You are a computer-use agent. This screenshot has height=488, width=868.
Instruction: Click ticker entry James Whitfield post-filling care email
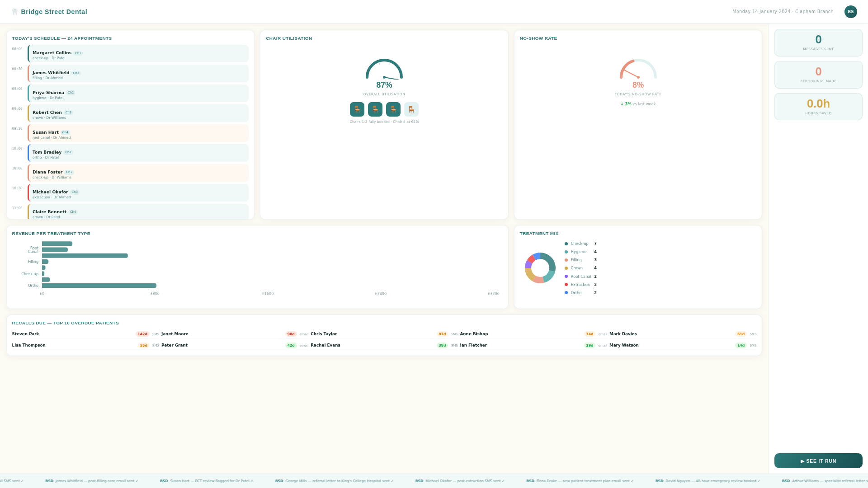click(92, 481)
